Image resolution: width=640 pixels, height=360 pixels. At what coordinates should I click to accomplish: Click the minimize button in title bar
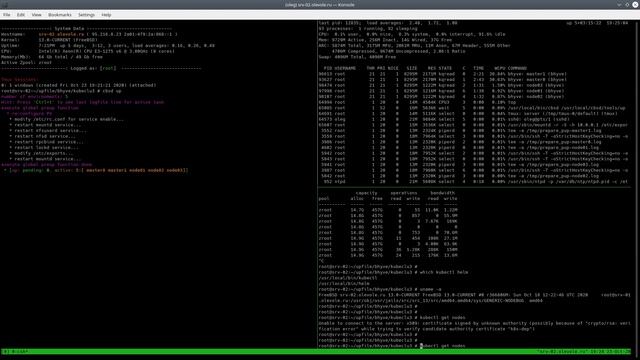tap(619, 4)
